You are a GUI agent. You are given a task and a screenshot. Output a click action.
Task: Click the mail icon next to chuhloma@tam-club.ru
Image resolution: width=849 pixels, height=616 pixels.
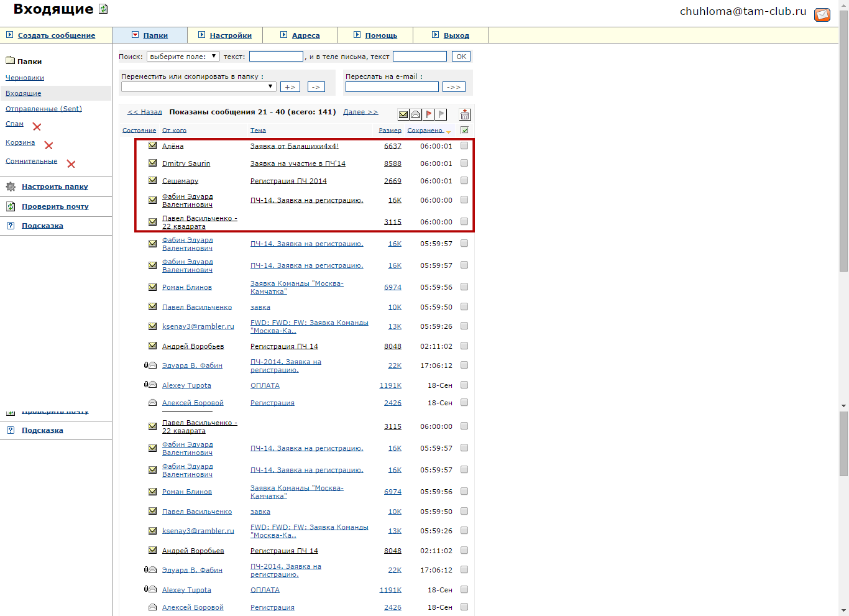822,14
